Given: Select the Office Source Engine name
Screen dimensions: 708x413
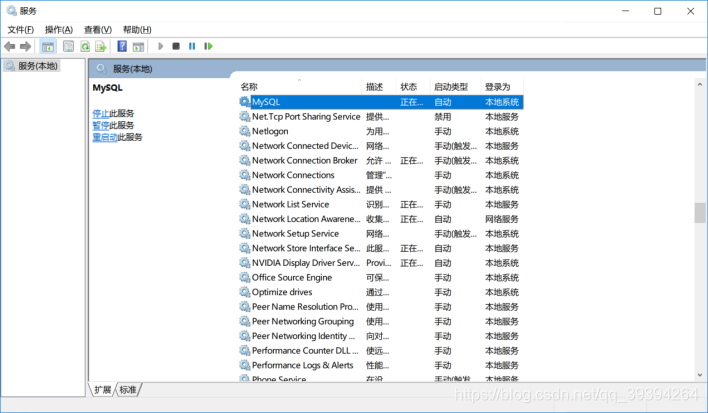Looking at the screenshot, I should pos(292,278).
